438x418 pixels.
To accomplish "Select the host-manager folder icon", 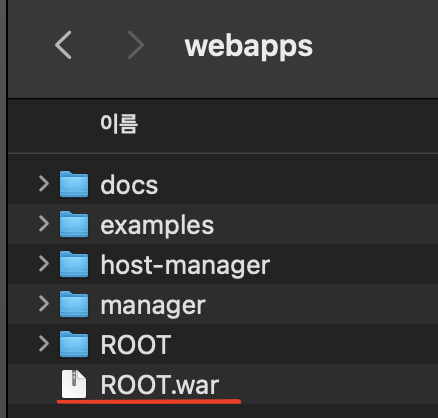I will 74,264.
